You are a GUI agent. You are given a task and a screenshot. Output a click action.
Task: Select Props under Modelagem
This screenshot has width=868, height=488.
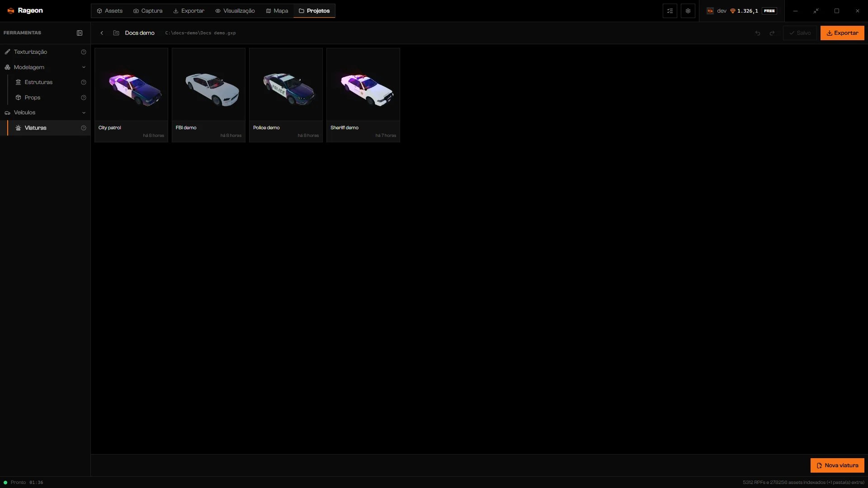click(x=49, y=98)
